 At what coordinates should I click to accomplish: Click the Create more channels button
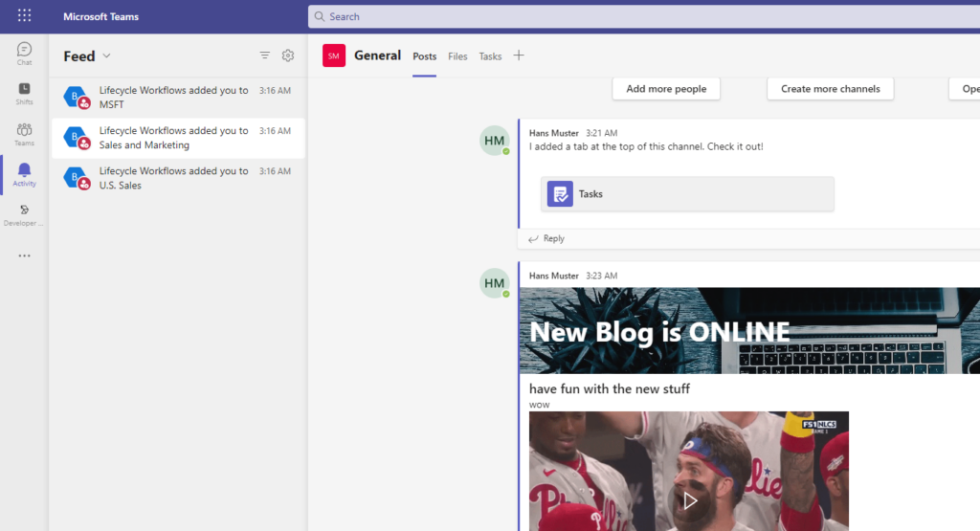830,89
